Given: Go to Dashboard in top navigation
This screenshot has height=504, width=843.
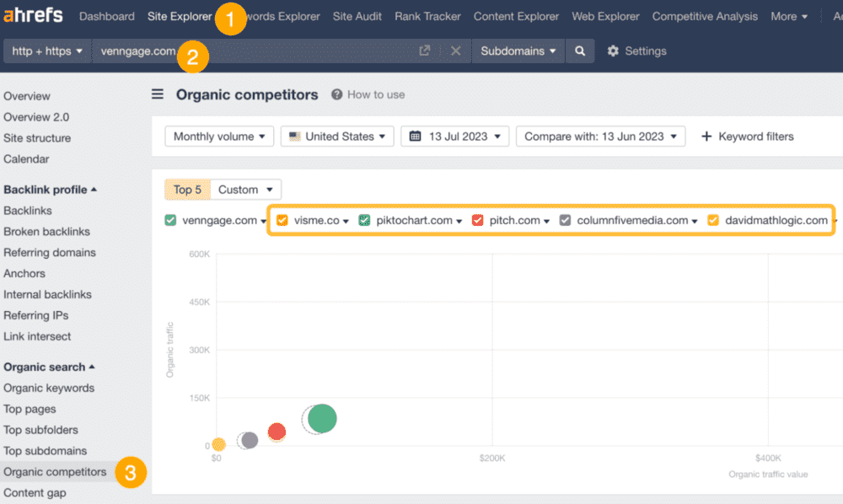Looking at the screenshot, I should point(107,17).
